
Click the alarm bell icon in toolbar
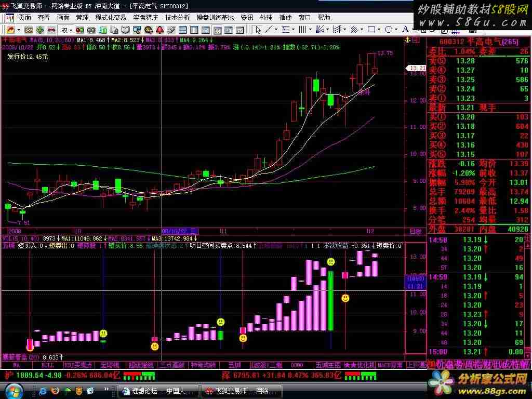coord(160,30)
